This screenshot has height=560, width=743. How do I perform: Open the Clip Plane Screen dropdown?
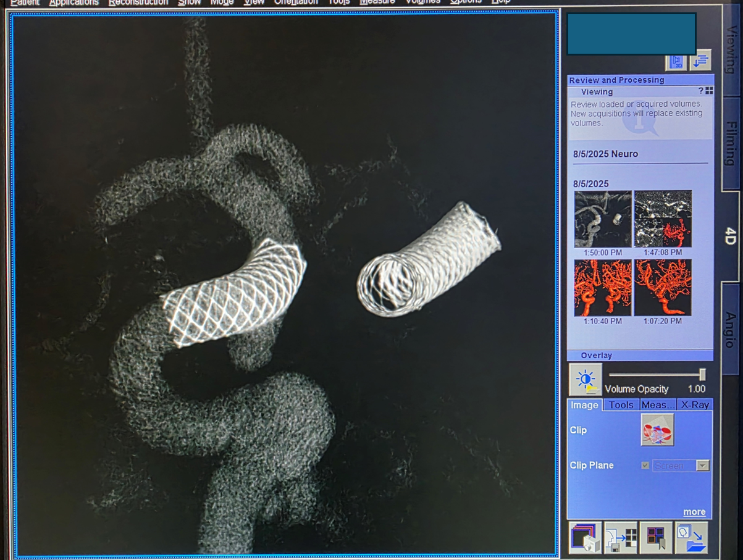tap(702, 466)
